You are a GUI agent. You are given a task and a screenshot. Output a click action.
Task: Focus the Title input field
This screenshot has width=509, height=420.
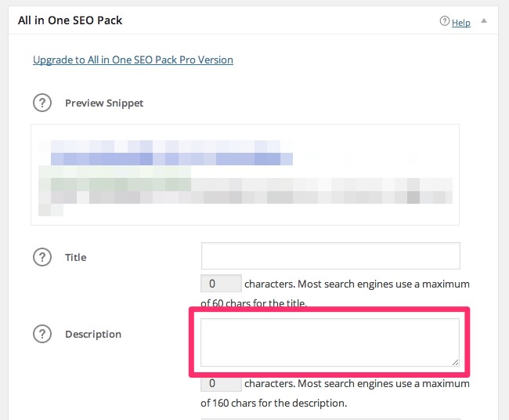[330, 255]
